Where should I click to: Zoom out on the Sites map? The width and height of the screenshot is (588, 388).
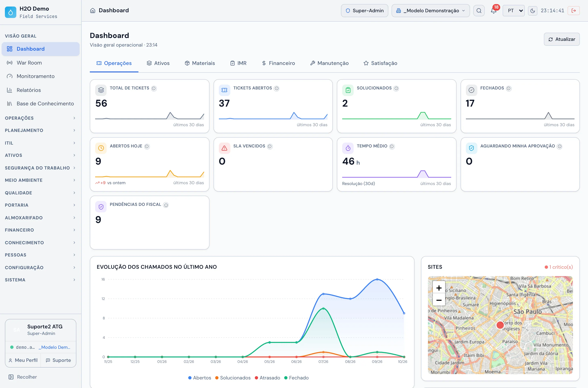coord(439,300)
